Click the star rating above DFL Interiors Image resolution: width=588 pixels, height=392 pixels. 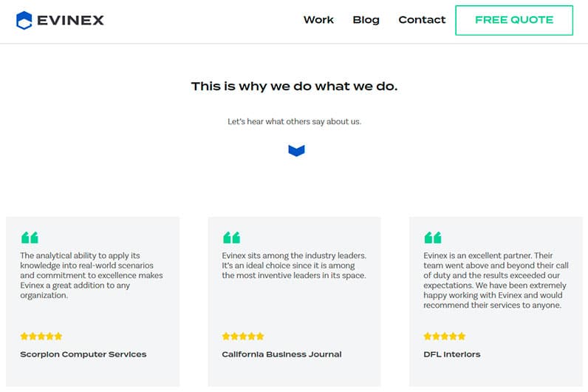coord(445,336)
